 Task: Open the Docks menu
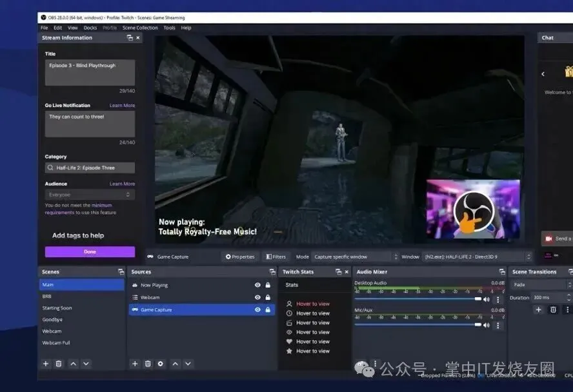click(90, 28)
